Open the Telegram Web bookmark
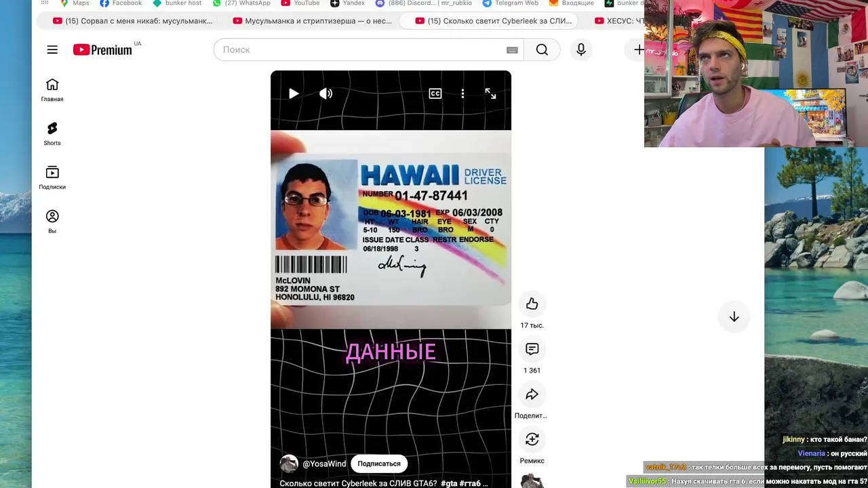868x488 pixels. 511,3
